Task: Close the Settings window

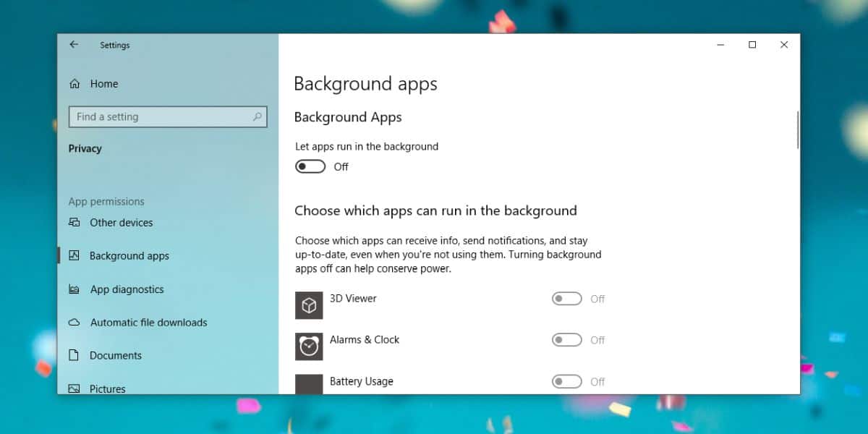Action: coord(784,45)
